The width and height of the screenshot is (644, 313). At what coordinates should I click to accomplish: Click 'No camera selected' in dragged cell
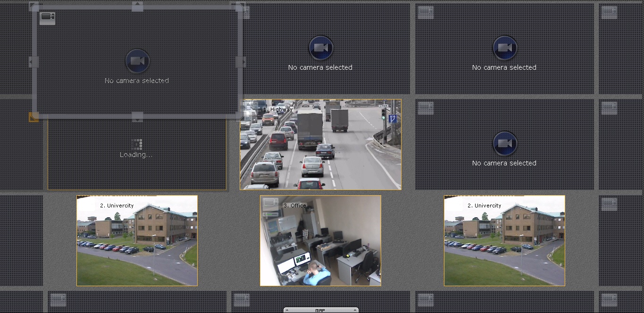point(137,81)
